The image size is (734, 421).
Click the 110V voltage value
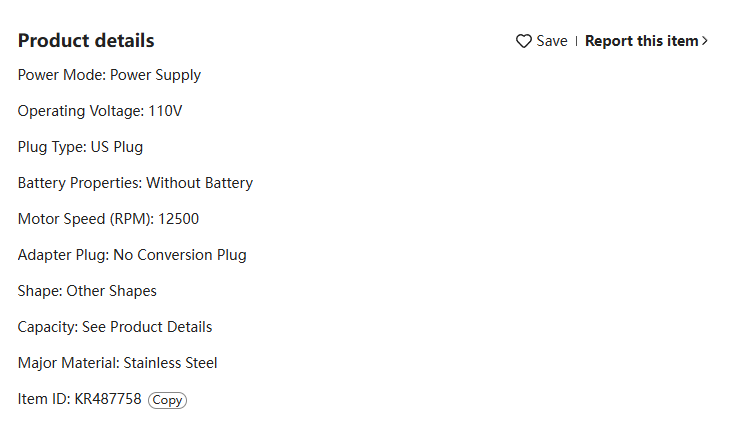(x=165, y=111)
